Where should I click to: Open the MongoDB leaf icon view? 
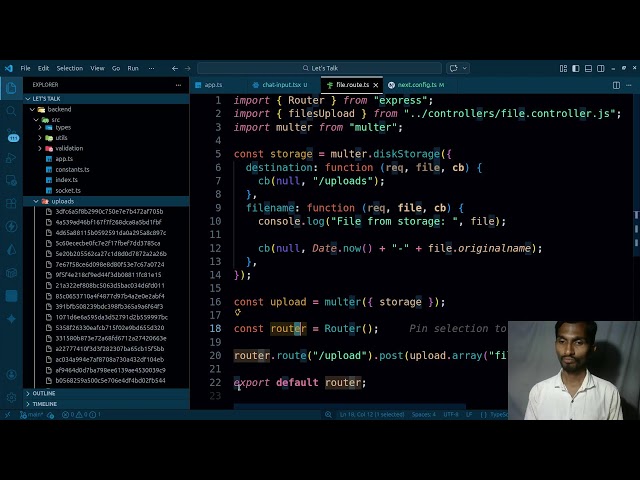tap(11, 249)
